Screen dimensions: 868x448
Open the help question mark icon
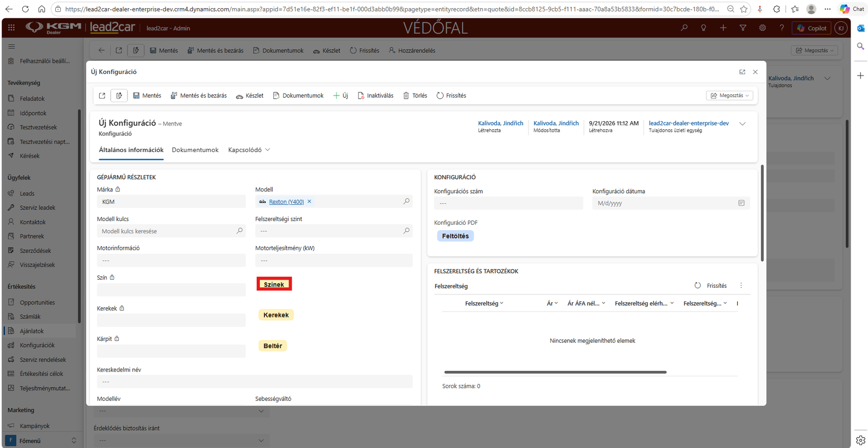[782, 28]
